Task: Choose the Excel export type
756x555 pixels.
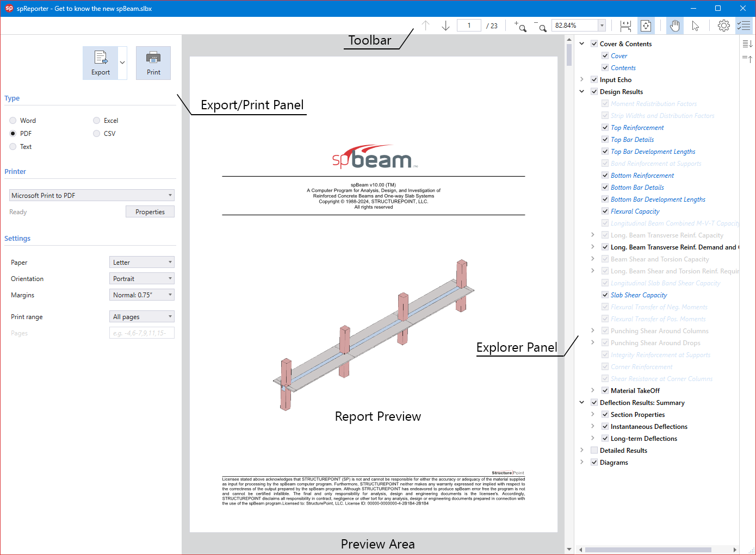Action: click(x=97, y=121)
